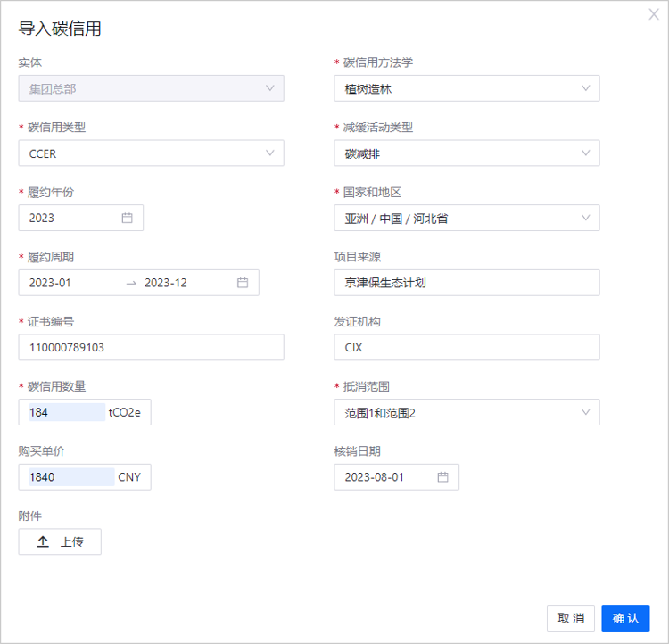Click the 碳信用方法学 field label
The width and height of the screenshot is (669, 644).
(378, 62)
